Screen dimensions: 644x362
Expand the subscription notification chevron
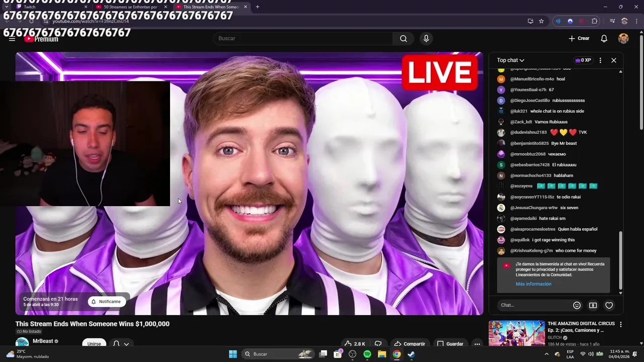[x=126, y=344]
